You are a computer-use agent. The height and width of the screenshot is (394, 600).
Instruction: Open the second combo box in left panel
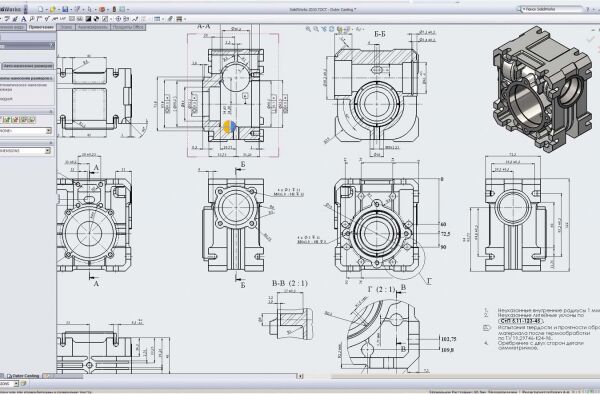click(48, 150)
